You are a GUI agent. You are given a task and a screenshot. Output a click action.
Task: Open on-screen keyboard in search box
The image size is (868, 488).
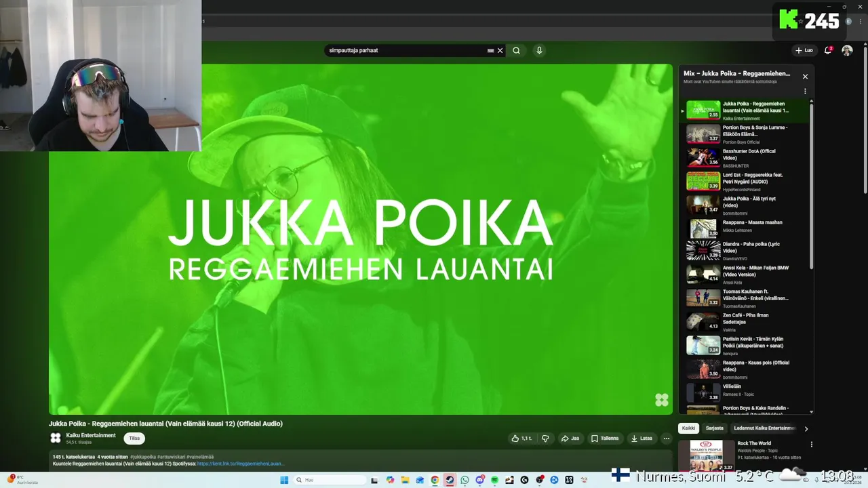pos(490,50)
